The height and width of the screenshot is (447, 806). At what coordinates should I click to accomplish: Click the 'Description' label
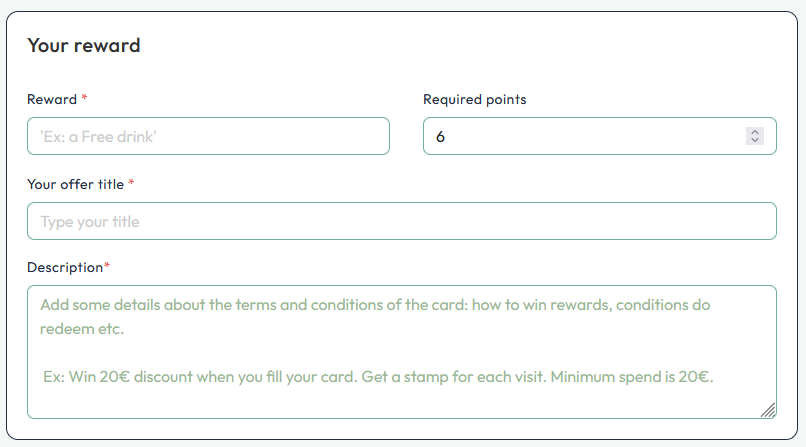tap(65, 267)
